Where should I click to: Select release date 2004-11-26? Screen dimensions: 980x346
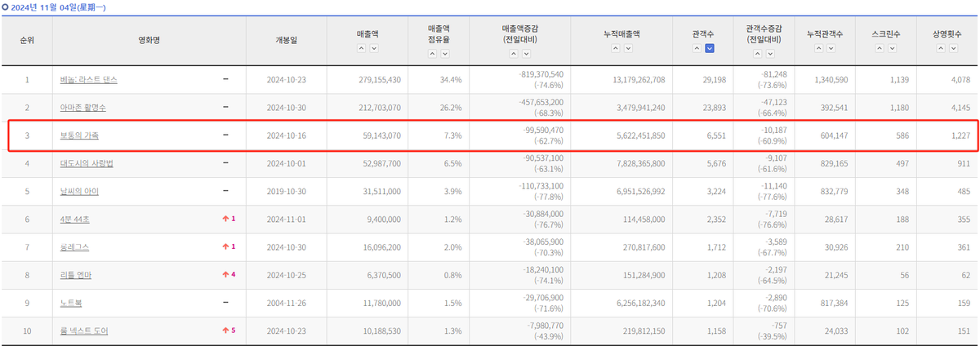pos(287,303)
